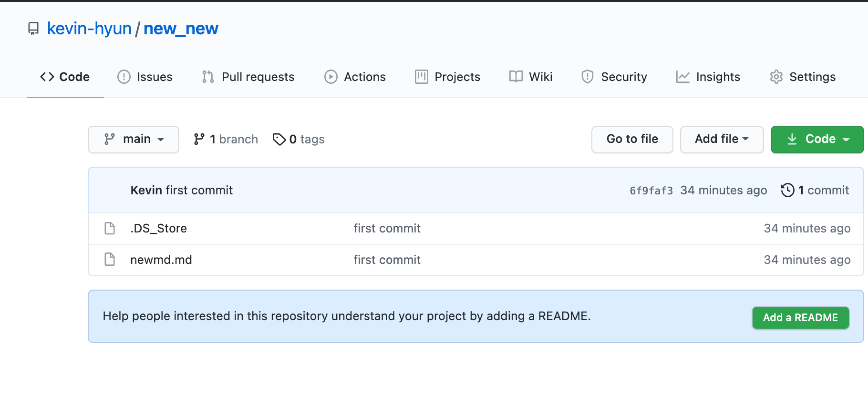Click the 34 minutes ago timestamp for .DS_Store
Screen dimensions: 868x403
click(x=807, y=229)
